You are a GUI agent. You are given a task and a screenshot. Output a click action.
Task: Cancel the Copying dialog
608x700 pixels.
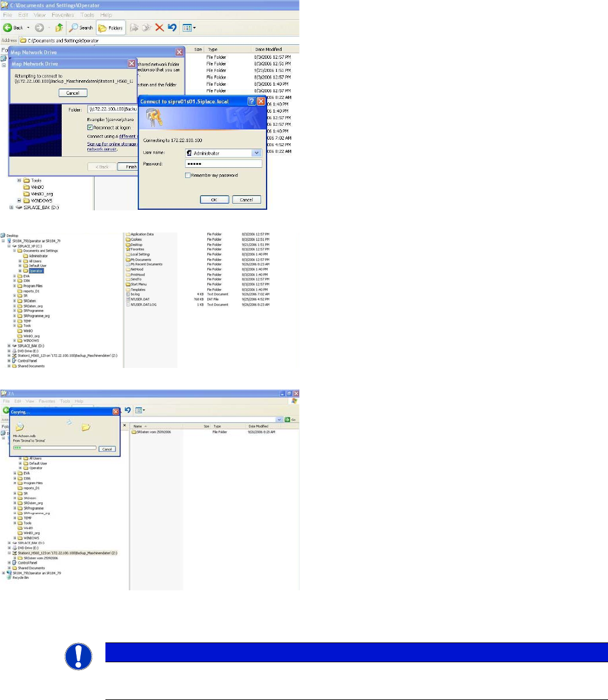[107, 449]
